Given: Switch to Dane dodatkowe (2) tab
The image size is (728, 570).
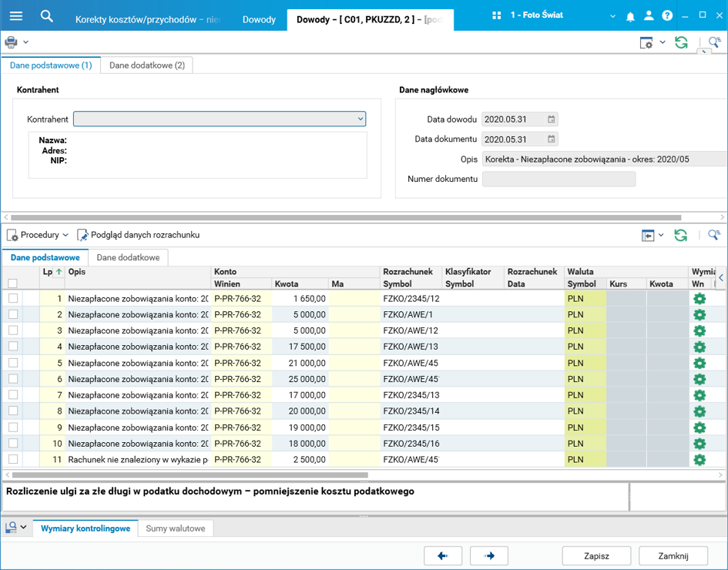Looking at the screenshot, I should (146, 65).
